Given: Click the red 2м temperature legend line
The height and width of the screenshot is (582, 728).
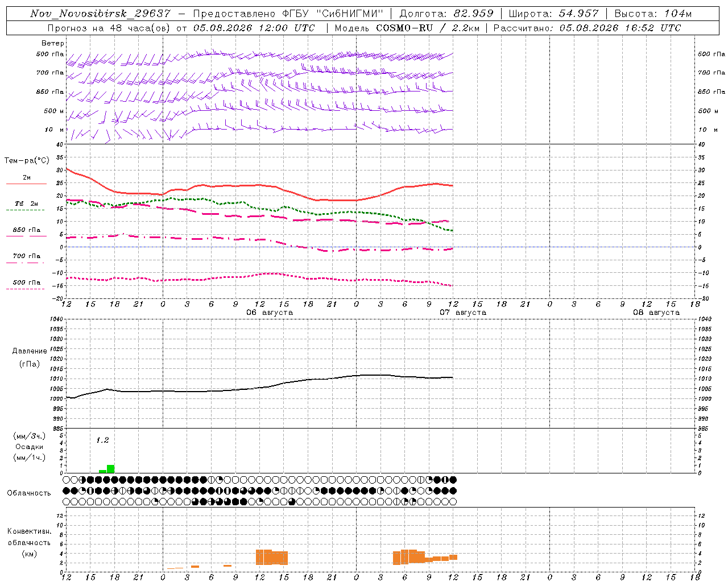Looking at the screenshot, I should pos(26,184).
